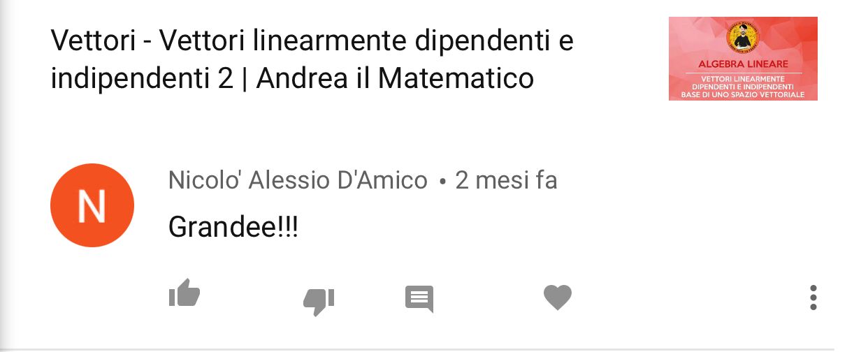Expand the reply thread for Grandee!!! comment
This screenshot has width=868, height=352.
click(419, 299)
